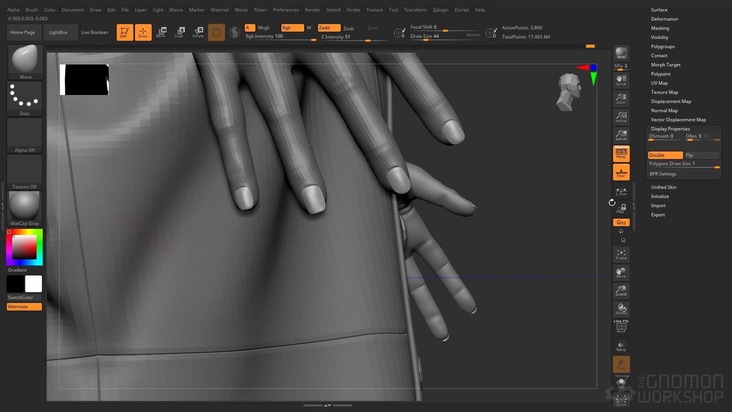
Task: Click the right shelf Move view icon
Action: click(621, 272)
